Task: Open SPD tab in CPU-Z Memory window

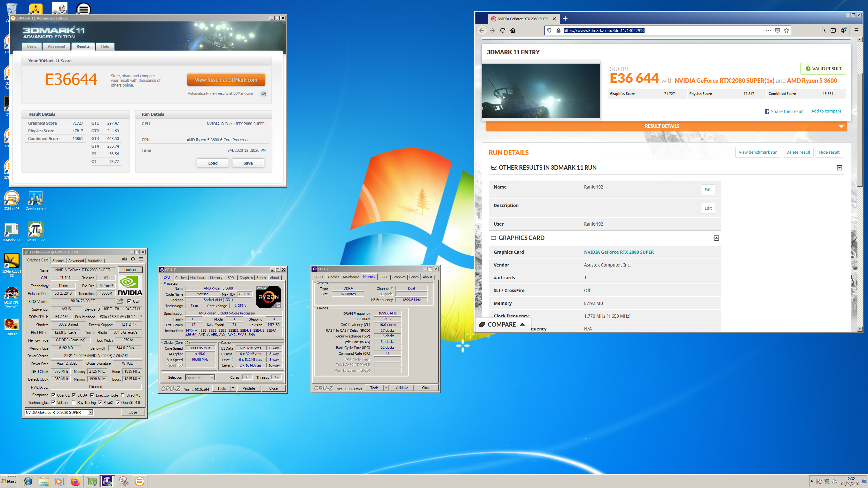Action: click(x=383, y=277)
